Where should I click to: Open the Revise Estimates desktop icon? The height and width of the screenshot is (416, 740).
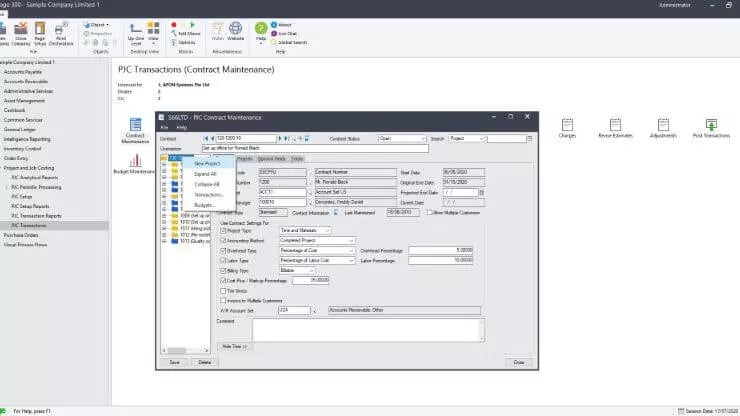[615, 128]
